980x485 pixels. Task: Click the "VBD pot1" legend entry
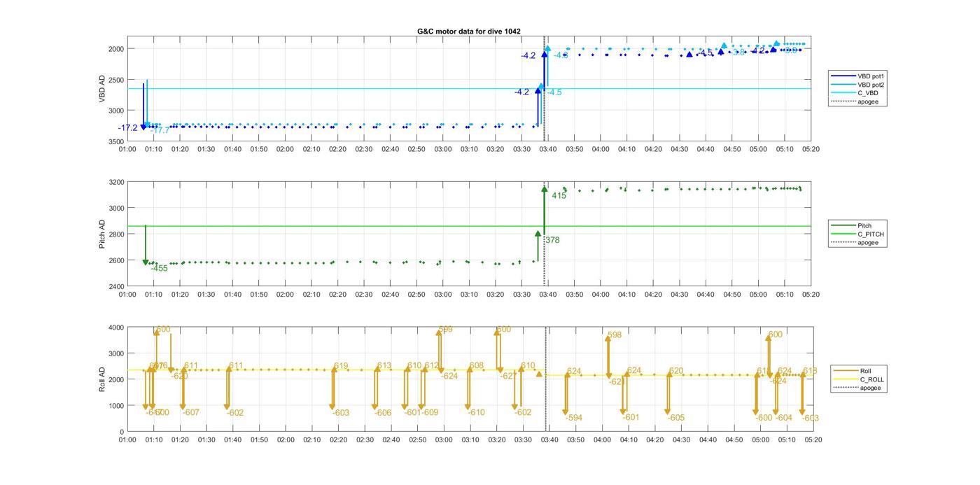[871, 76]
